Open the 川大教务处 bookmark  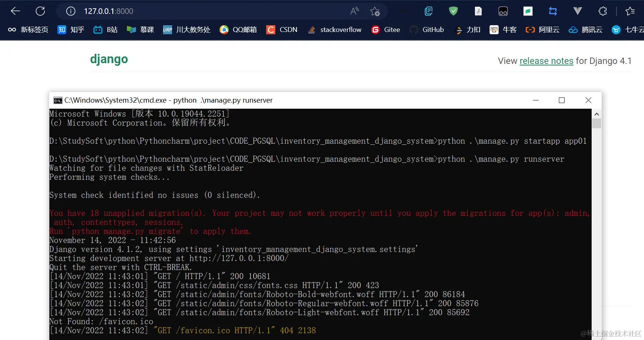186,30
